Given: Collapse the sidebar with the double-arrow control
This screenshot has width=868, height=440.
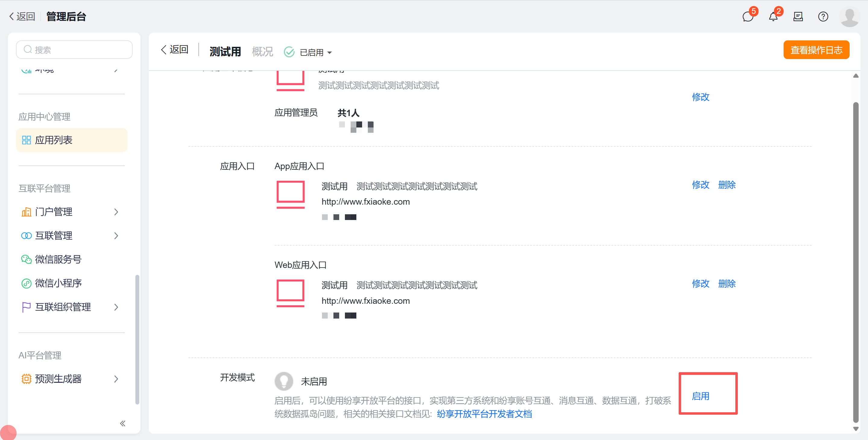Looking at the screenshot, I should click(122, 423).
